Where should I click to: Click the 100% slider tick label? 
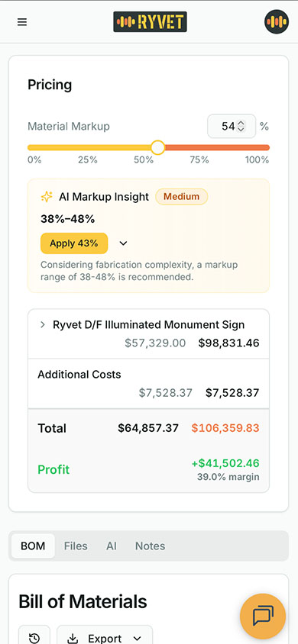pyautogui.click(x=258, y=159)
